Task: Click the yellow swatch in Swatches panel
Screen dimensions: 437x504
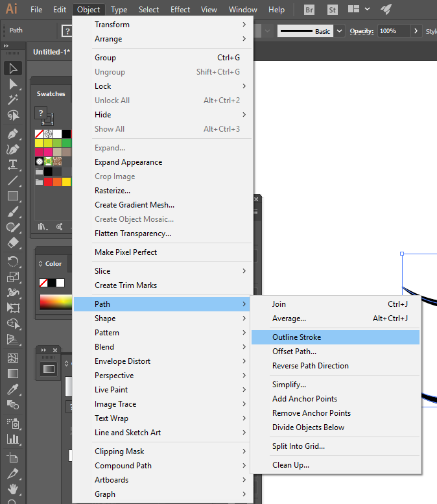Action: coord(39,143)
